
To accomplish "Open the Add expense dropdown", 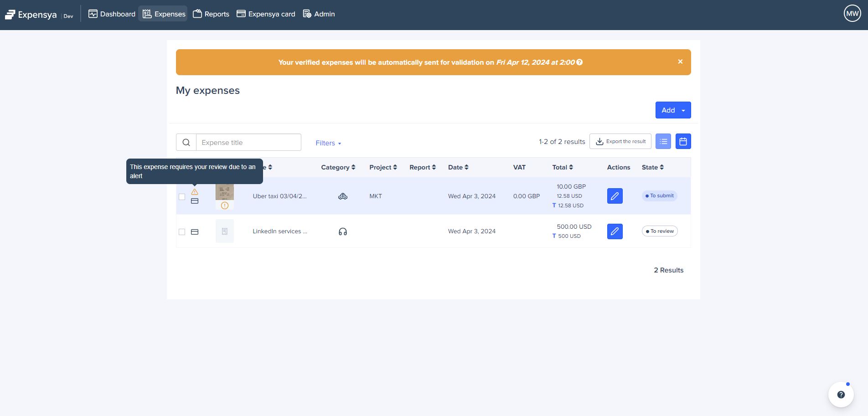I will click(673, 110).
